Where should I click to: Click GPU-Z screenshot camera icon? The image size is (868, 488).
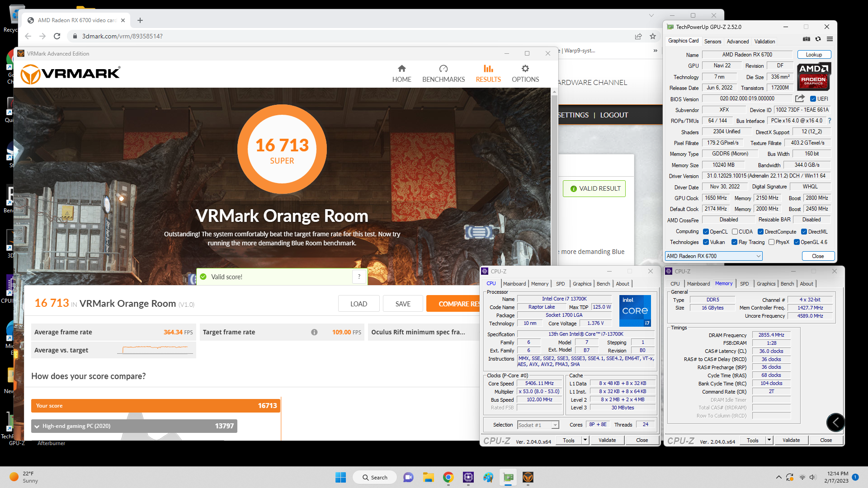[x=807, y=39]
